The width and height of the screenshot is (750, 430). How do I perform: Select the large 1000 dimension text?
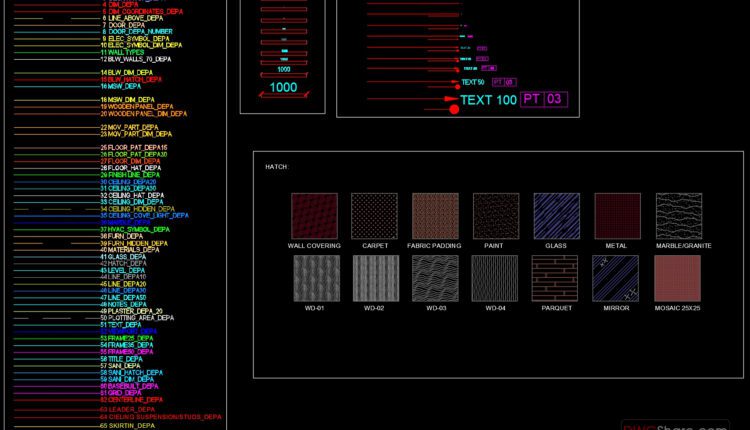(x=283, y=88)
